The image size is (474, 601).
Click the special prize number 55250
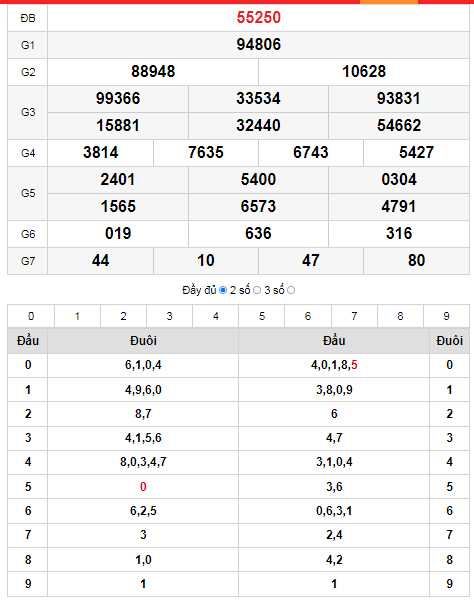tap(259, 18)
